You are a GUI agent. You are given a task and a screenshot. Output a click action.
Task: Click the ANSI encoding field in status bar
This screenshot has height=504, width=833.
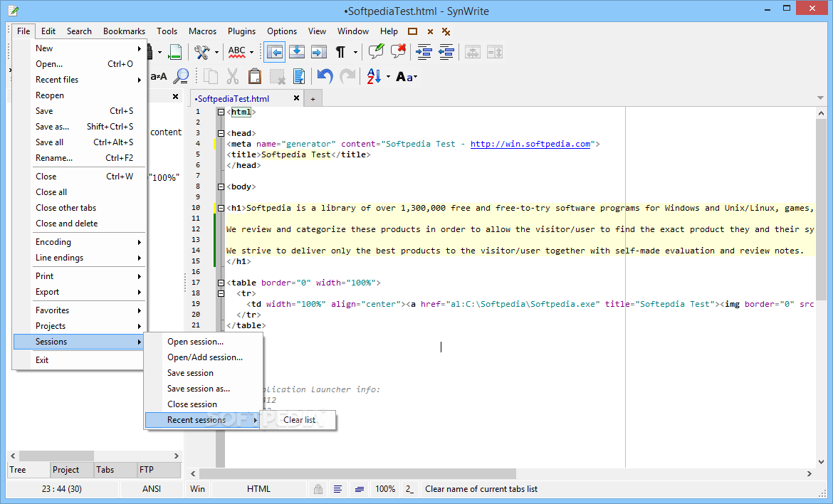[152, 489]
